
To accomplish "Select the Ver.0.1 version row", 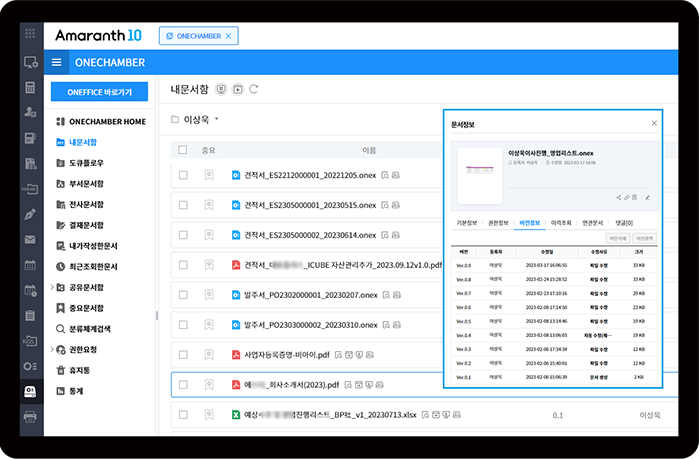I will (x=554, y=377).
